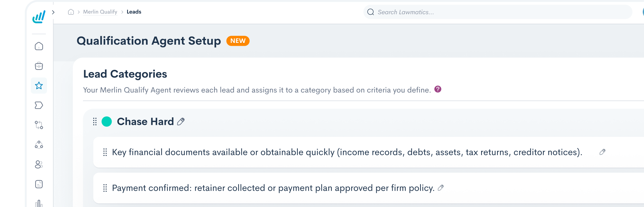Go to Merlin Qualify breadcrumb link

tap(100, 12)
